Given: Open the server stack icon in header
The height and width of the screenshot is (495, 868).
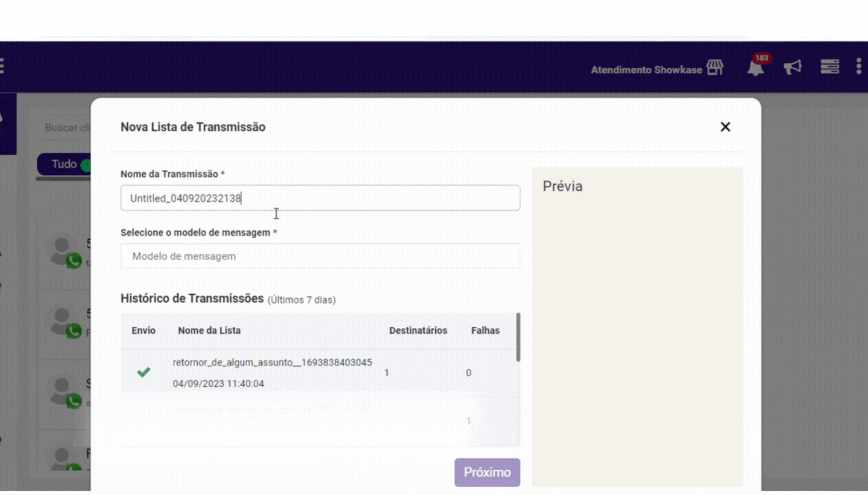Looking at the screenshot, I should pyautogui.click(x=829, y=67).
